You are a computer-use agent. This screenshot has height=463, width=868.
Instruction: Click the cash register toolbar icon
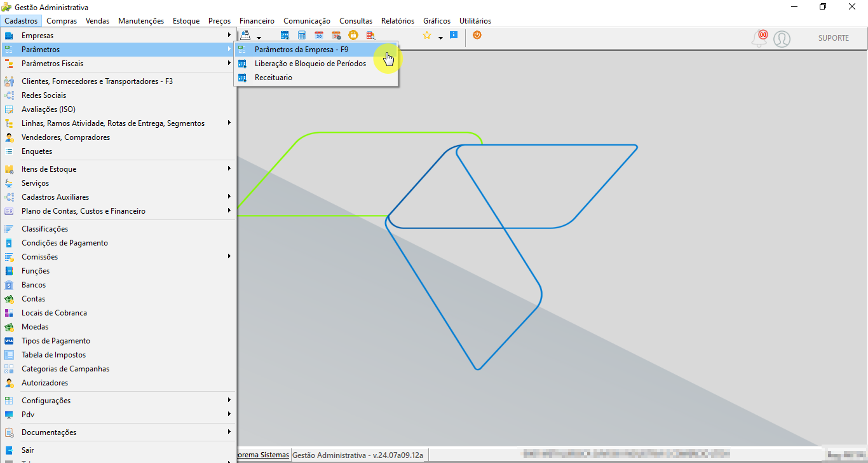[245, 36]
